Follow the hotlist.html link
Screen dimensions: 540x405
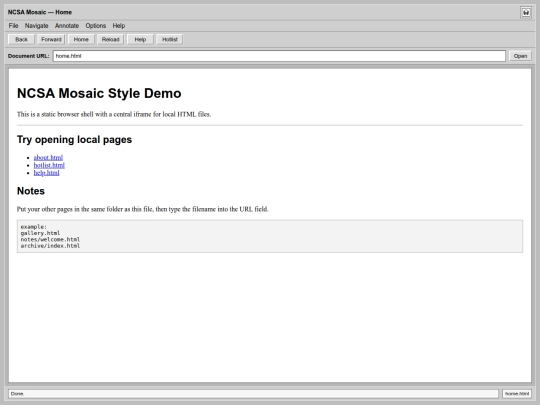pos(49,165)
